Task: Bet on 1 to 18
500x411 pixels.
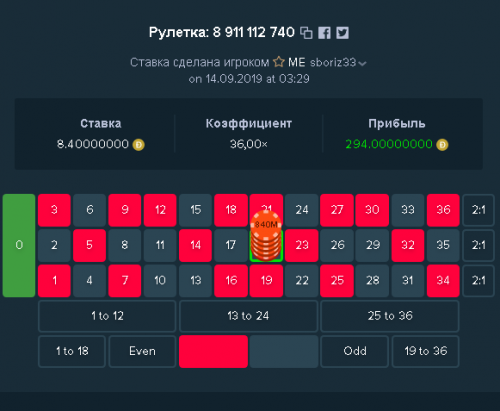Action: tap(72, 351)
